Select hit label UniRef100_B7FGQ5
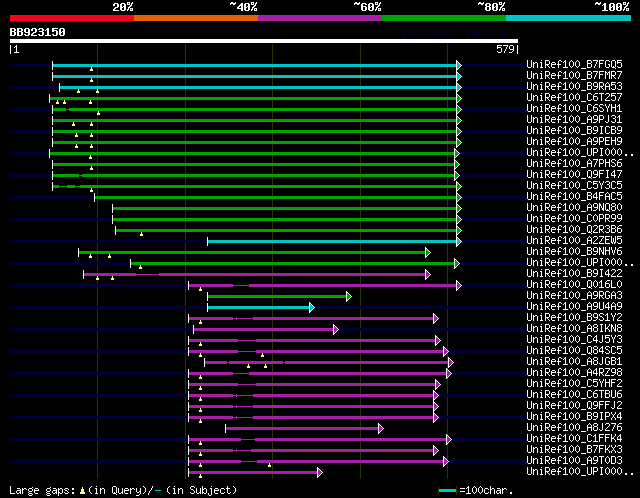Viewport: 640px width, 498px height. click(x=574, y=64)
